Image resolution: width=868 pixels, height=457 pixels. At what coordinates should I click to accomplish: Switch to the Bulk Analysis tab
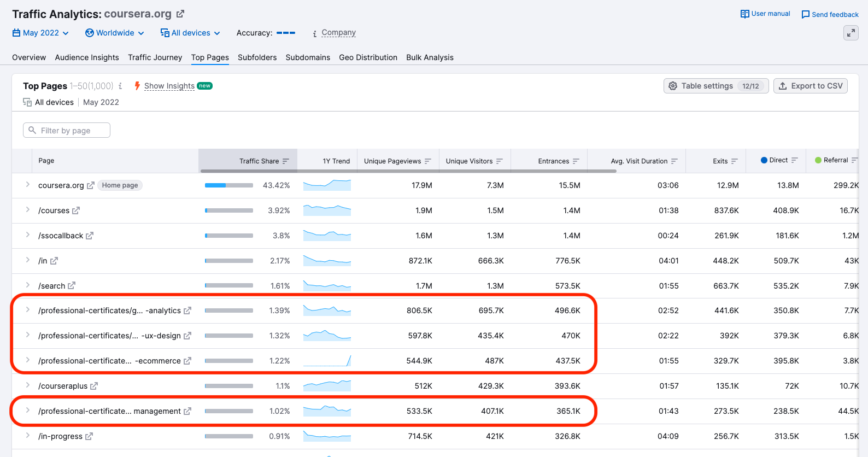point(430,57)
